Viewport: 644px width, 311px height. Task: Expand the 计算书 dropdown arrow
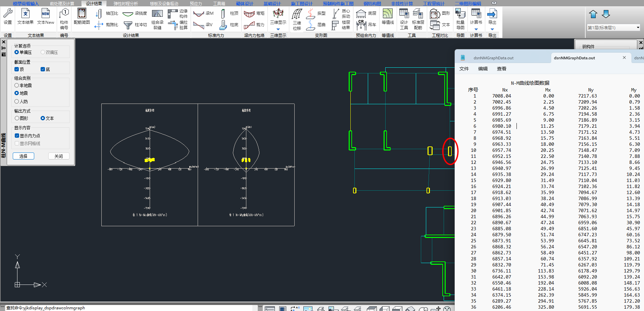(476, 29)
